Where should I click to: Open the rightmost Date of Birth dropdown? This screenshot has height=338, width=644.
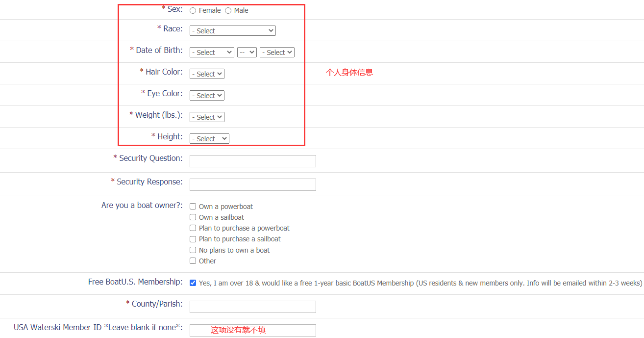tap(277, 52)
